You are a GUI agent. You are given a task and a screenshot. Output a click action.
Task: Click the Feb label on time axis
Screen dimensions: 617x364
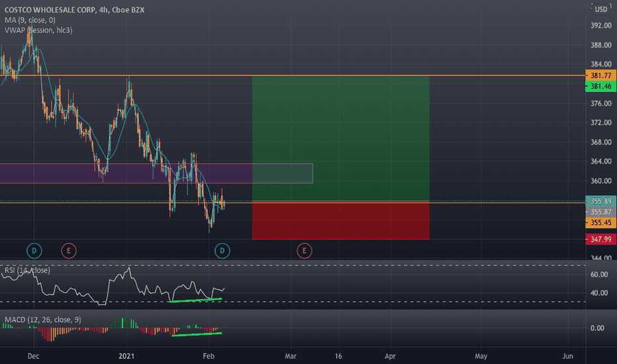tap(209, 356)
